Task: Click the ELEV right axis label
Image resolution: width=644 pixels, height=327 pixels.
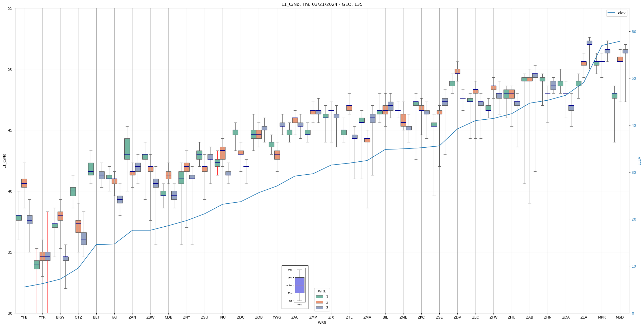Action: tap(639, 161)
